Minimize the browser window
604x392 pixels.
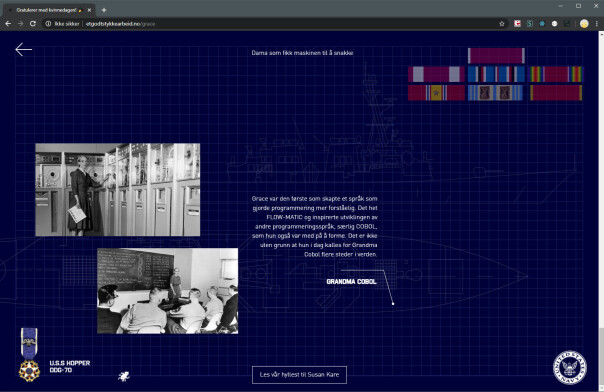tap(560, 6)
